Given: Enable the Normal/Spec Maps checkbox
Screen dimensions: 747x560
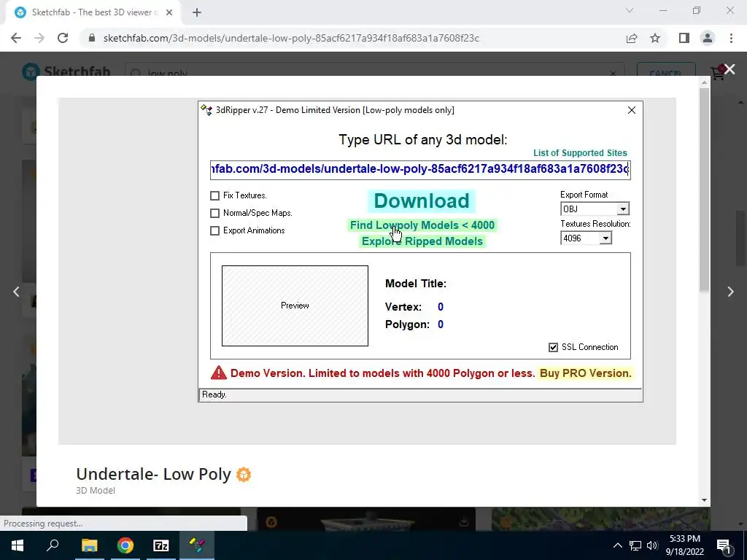Looking at the screenshot, I should pyautogui.click(x=215, y=214).
